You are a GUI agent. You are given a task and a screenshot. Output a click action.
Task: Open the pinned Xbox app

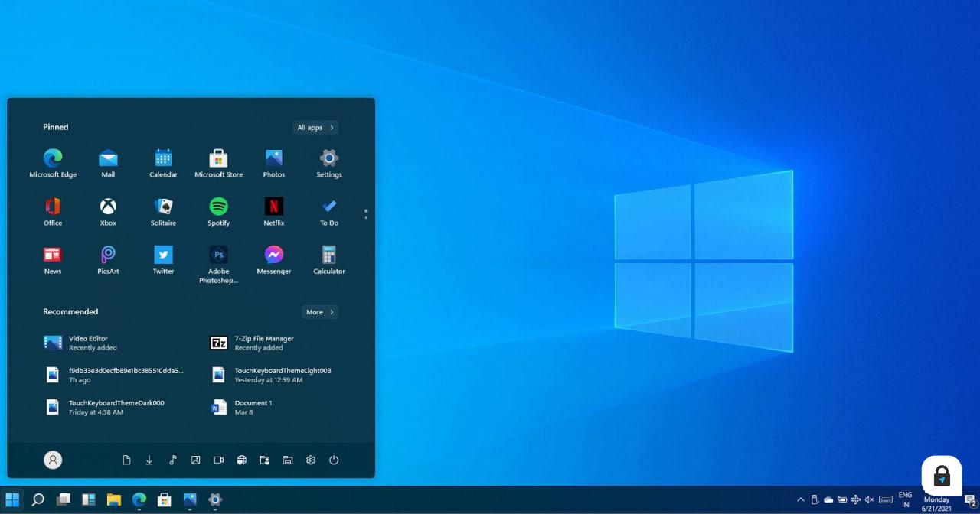click(x=108, y=211)
